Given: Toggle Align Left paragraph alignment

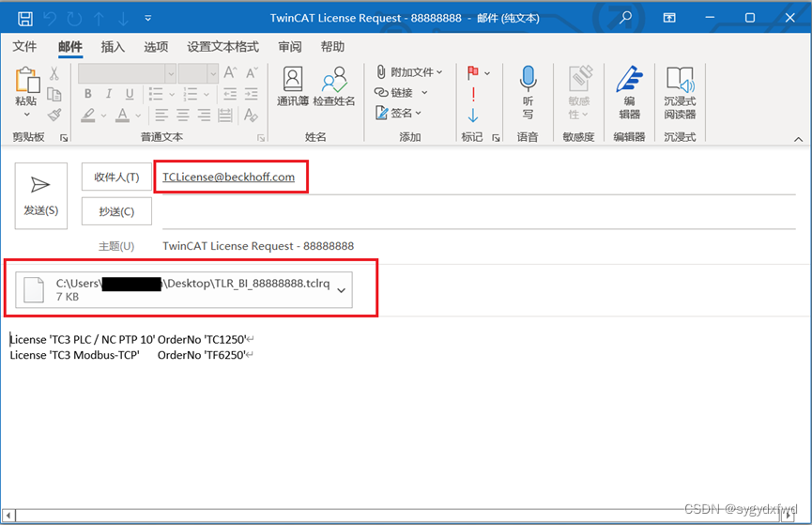Looking at the screenshot, I should [x=161, y=116].
